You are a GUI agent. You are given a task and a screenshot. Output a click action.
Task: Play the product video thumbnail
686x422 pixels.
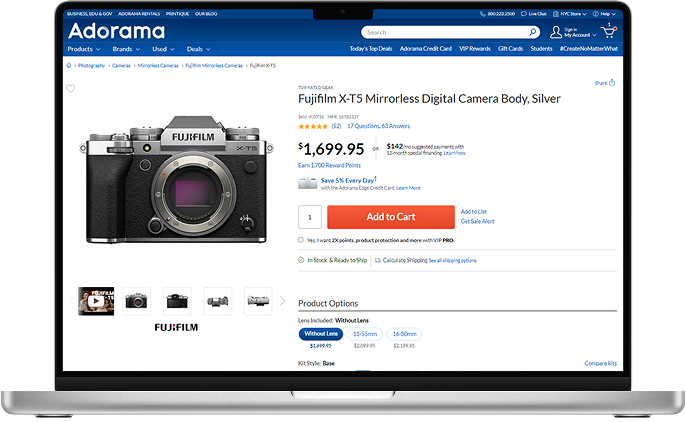coord(96,301)
